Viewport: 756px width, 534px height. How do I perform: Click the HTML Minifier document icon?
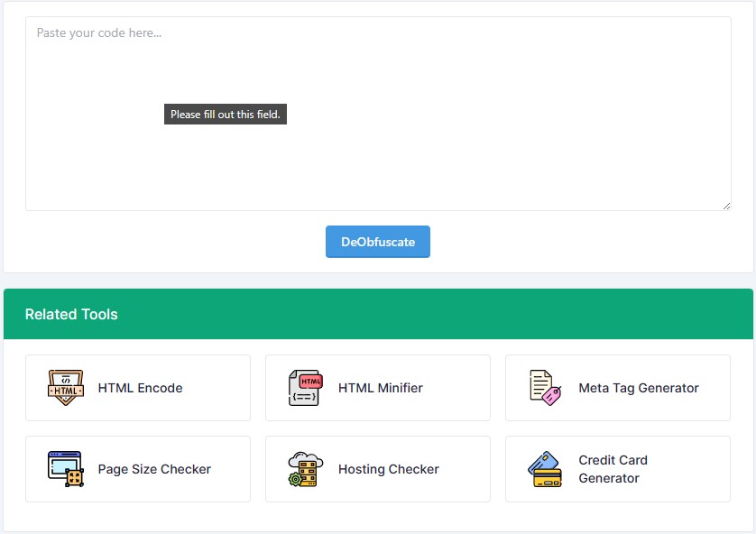[304, 388]
